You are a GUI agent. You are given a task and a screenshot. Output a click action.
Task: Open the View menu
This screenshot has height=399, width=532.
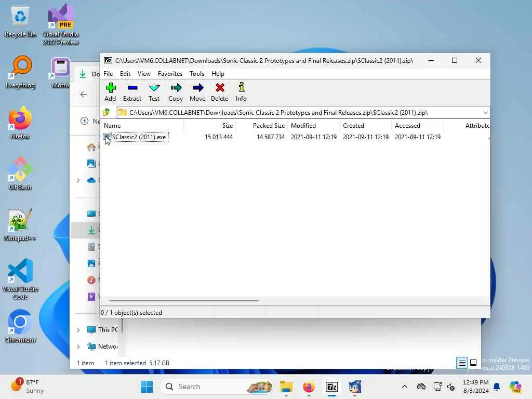point(144,74)
